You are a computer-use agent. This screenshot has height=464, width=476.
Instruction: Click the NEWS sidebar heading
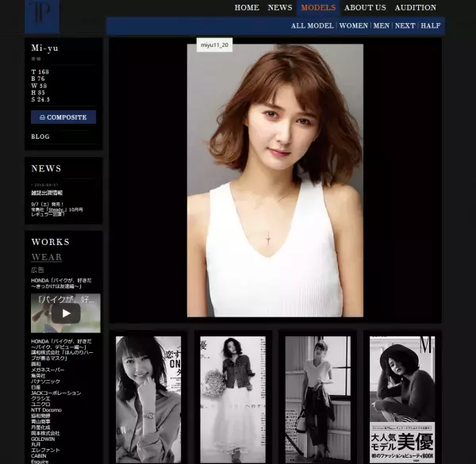tap(46, 168)
